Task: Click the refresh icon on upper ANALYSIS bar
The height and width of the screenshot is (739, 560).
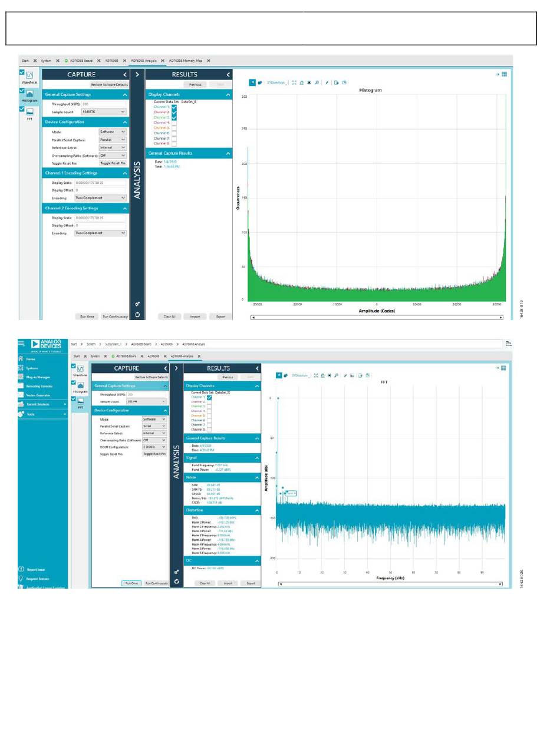Action: pos(137,315)
